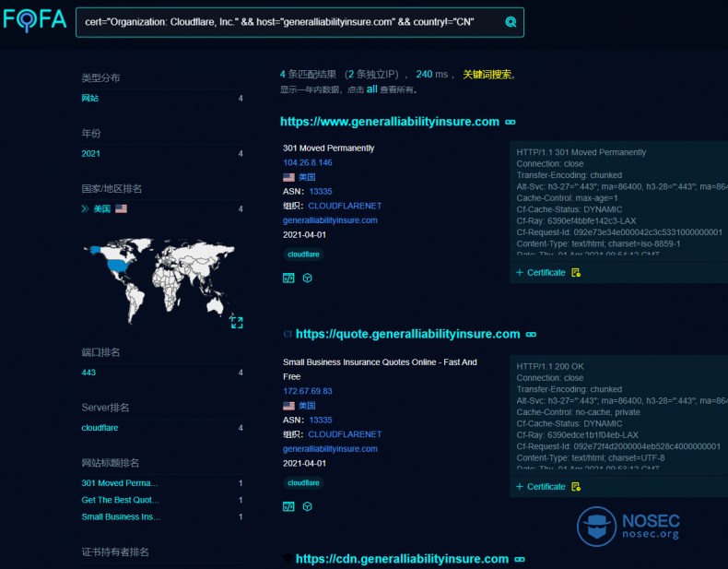Click shield icon before cdn.generalliabilityinsure.com
The height and width of the screenshot is (569, 728).
288,559
